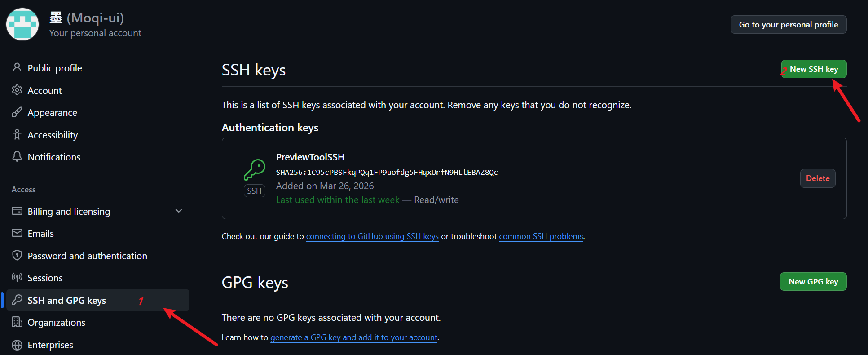Click the green key icon of PreviewToolSSH
This screenshot has width=868, height=355.
255,170
